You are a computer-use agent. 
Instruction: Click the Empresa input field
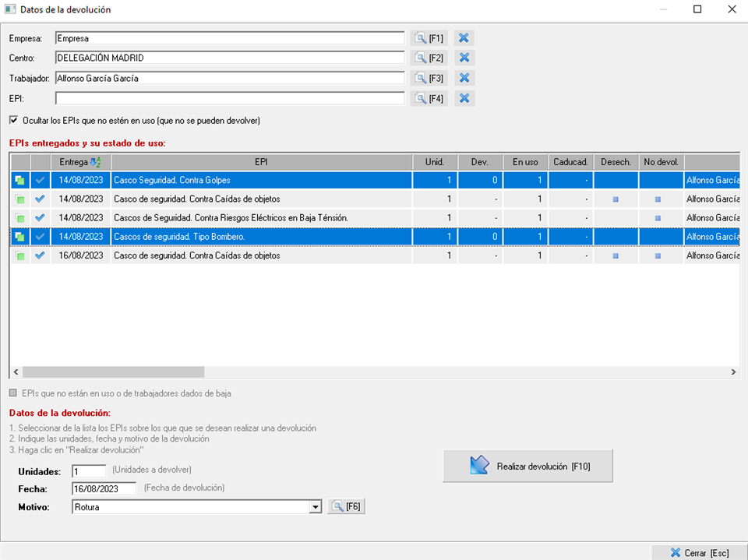[230, 38]
